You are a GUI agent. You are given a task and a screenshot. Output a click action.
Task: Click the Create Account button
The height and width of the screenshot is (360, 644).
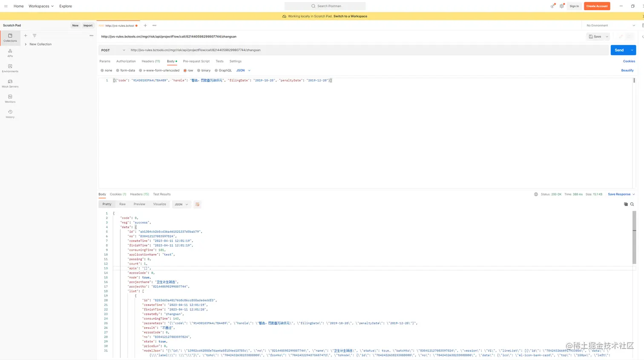(597, 6)
